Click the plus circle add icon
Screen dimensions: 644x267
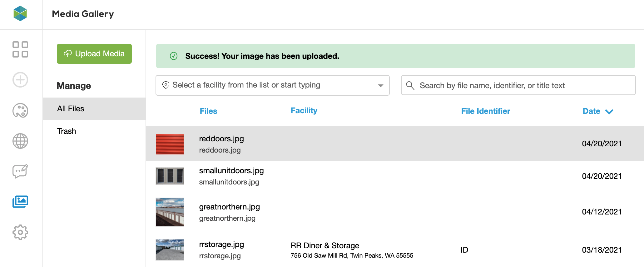20,80
